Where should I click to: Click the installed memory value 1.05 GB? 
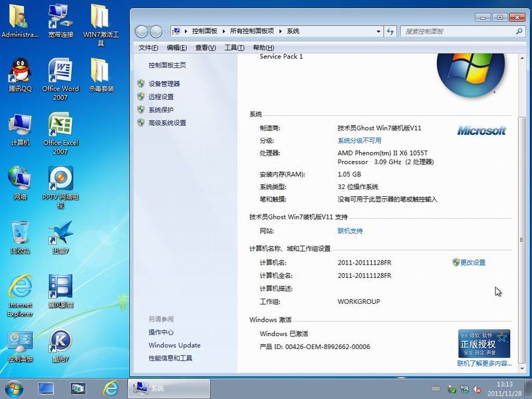pyautogui.click(x=349, y=174)
